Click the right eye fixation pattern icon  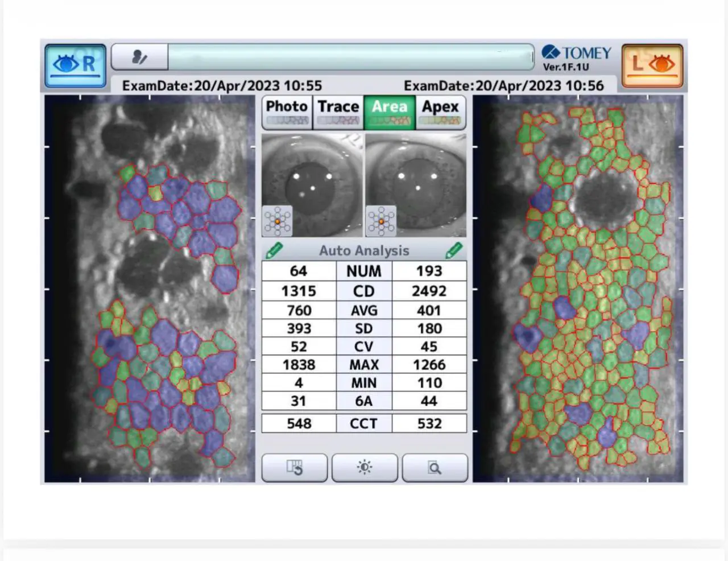pos(278,221)
